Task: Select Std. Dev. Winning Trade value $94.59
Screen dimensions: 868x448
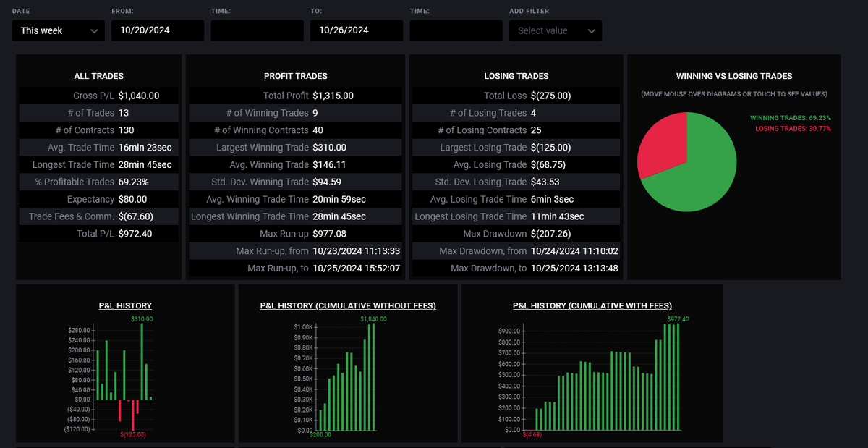Action: click(x=327, y=182)
